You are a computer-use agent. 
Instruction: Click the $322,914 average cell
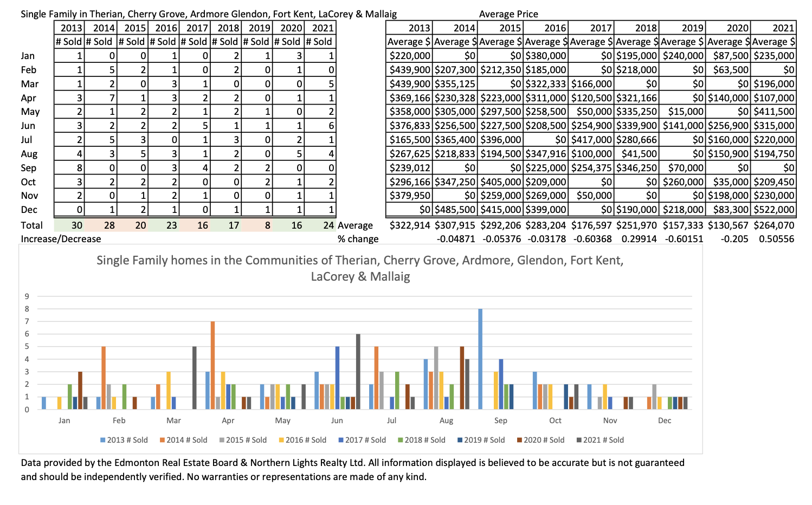pyautogui.click(x=410, y=225)
